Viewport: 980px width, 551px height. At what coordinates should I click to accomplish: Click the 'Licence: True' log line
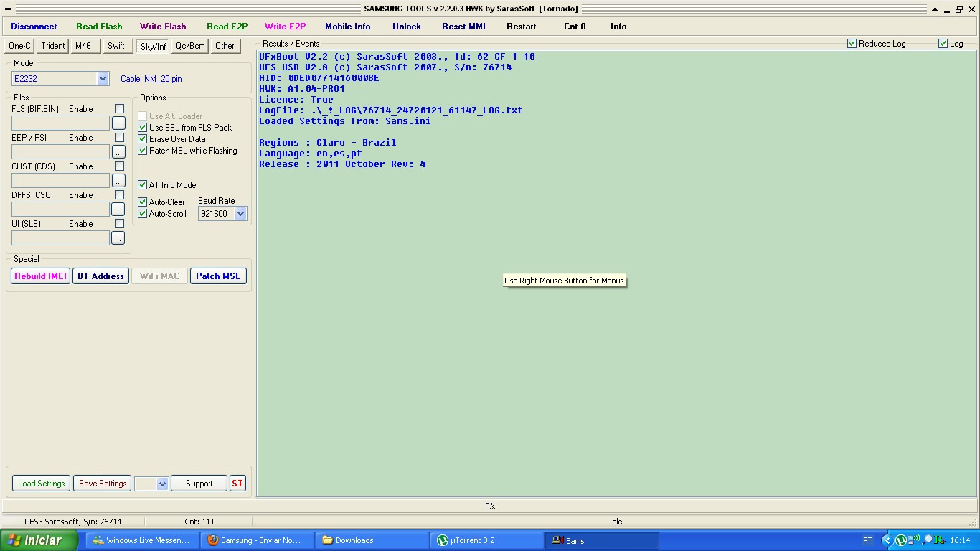[x=296, y=100]
